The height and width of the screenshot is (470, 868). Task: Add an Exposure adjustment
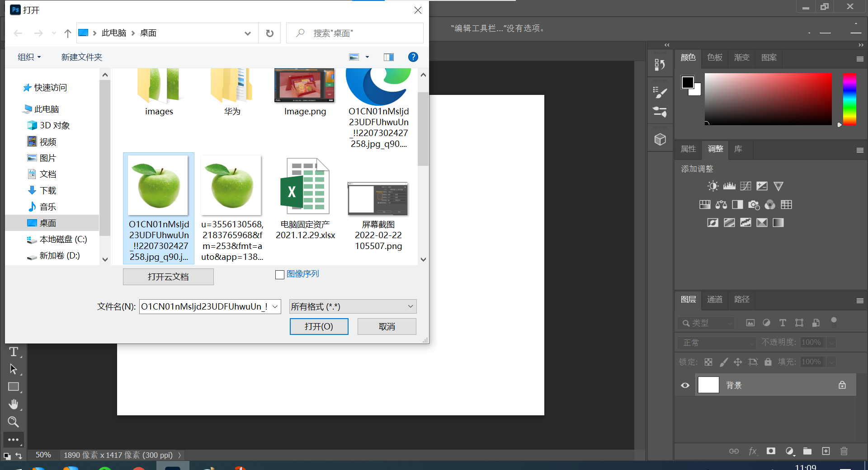[x=762, y=186]
